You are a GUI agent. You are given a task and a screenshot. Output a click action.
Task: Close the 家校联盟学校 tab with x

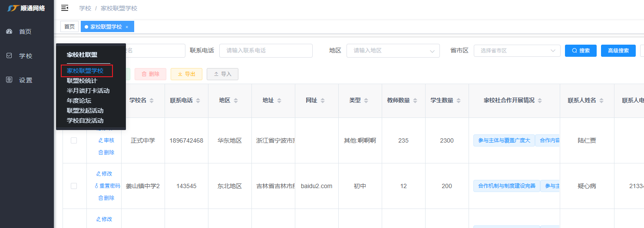click(x=127, y=27)
